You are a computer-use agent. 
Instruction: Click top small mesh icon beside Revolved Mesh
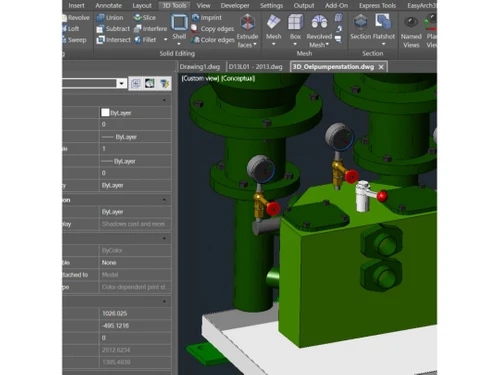coord(339,17)
